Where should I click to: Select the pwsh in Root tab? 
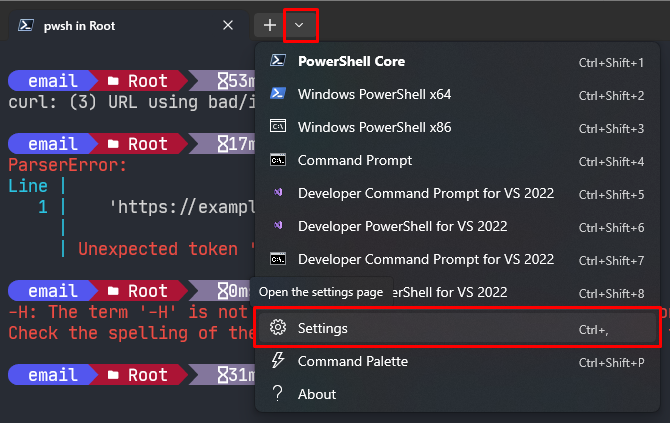click(x=128, y=26)
